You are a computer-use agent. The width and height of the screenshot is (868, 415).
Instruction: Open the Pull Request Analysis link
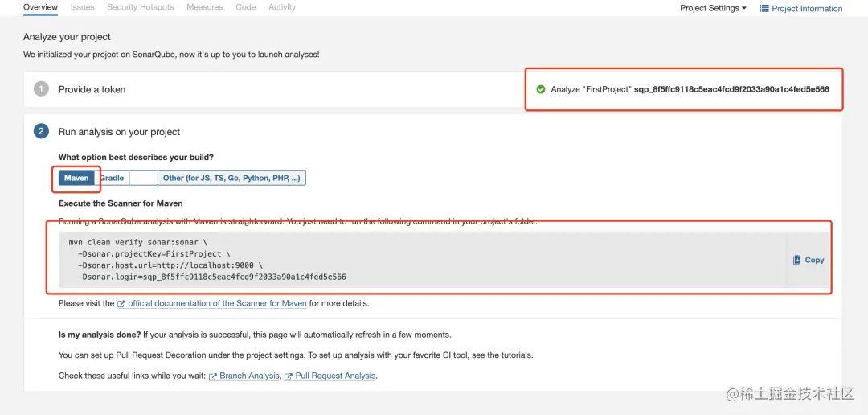click(x=335, y=376)
